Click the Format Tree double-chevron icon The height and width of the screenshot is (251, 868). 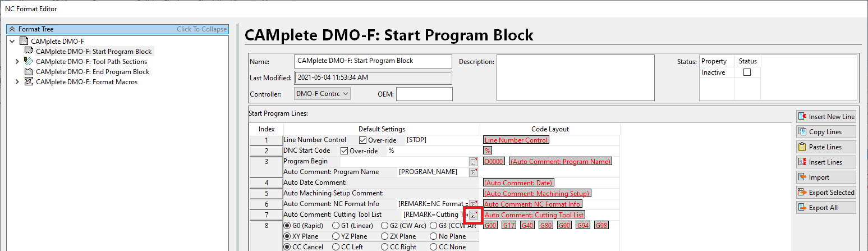[x=12, y=29]
